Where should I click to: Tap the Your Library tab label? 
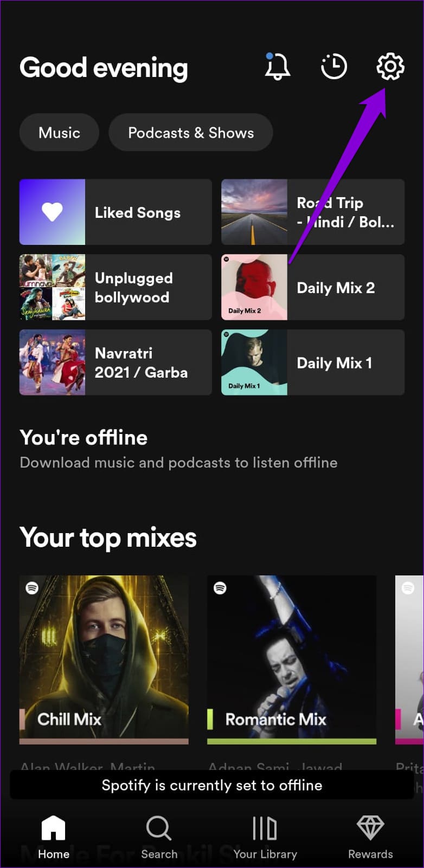(265, 854)
